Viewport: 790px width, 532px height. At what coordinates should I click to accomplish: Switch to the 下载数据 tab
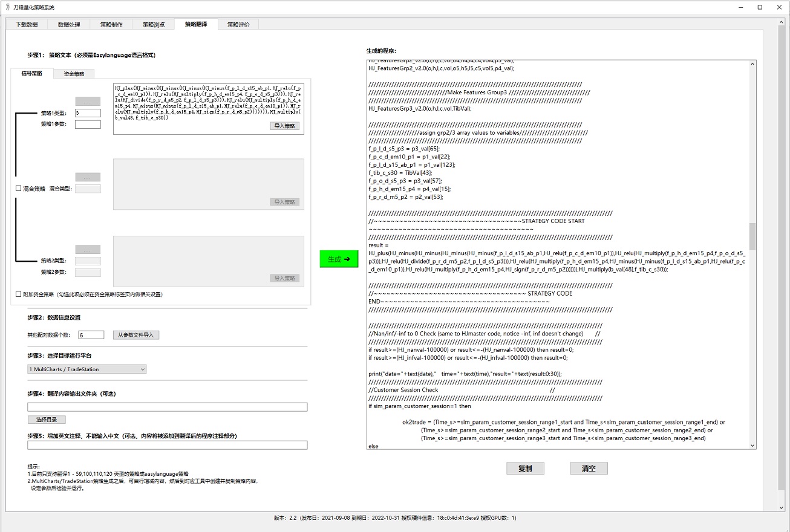(27, 24)
